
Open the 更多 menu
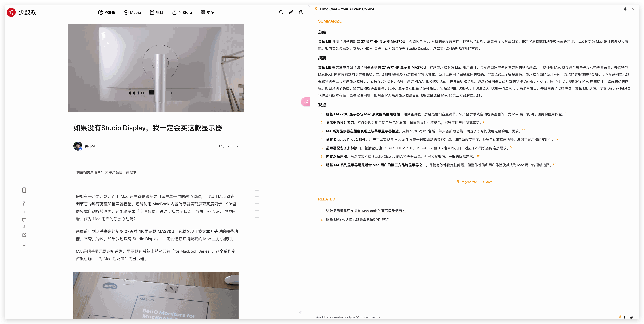point(207,12)
